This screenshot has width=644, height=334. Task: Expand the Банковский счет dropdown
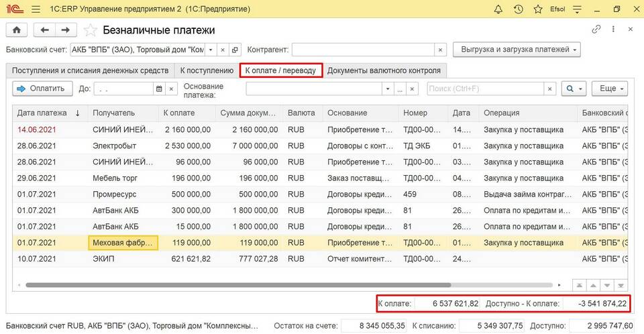(x=210, y=50)
